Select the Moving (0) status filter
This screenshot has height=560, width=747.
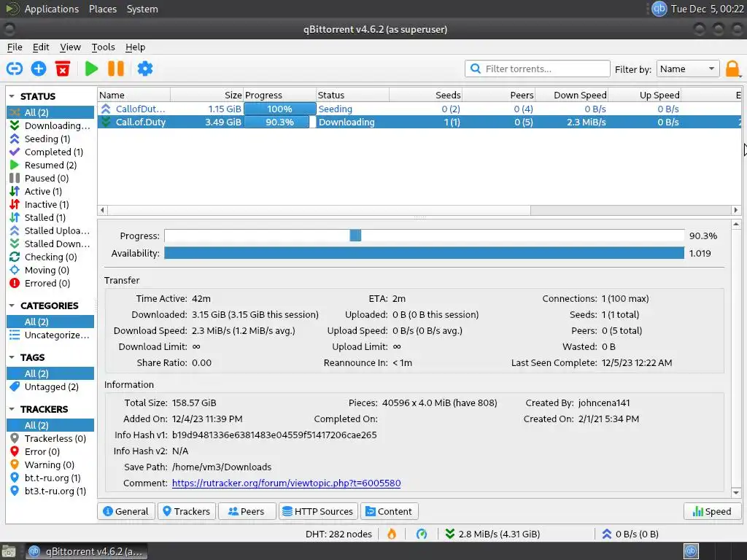point(50,270)
